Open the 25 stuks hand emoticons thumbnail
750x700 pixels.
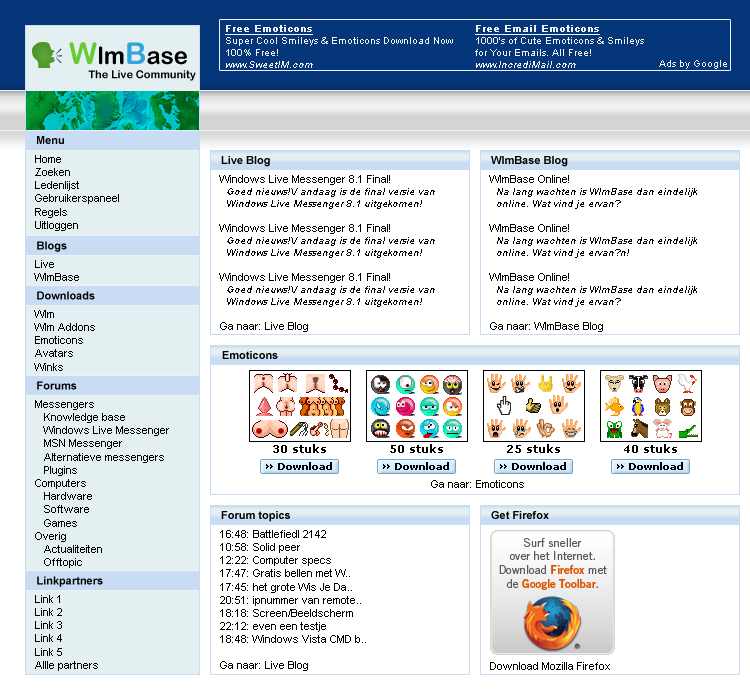click(x=534, y=406)
